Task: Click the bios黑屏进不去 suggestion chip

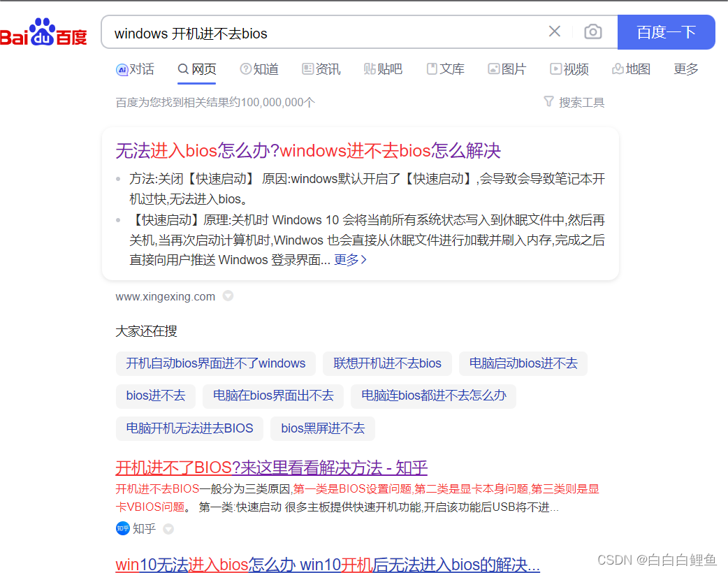Action: (x=323, y=428)
